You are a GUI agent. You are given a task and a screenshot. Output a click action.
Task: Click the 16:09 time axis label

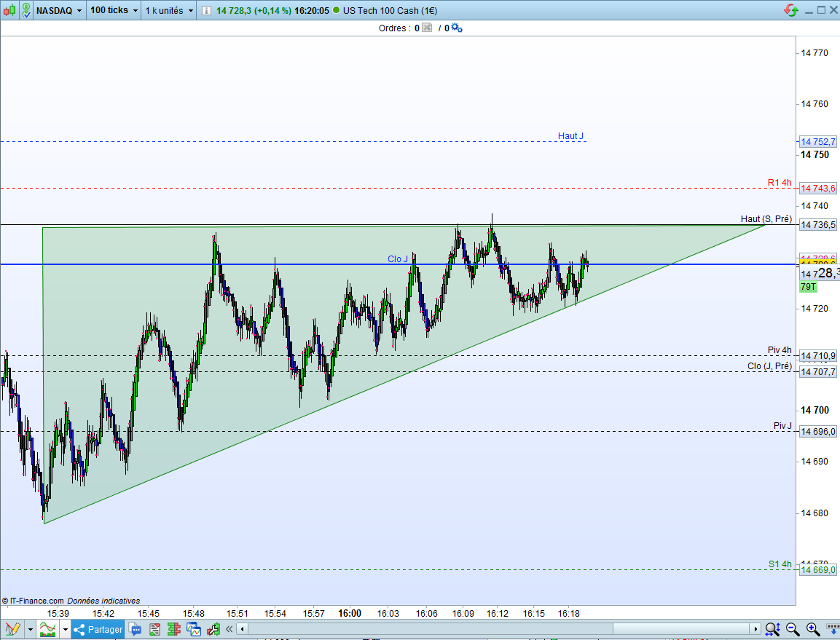pos(463,614)
